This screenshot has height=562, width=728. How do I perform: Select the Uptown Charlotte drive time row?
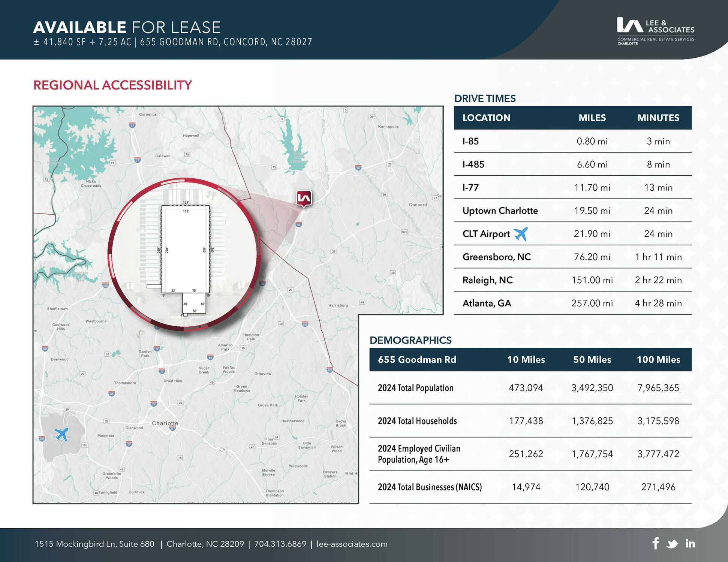(500, 211)
